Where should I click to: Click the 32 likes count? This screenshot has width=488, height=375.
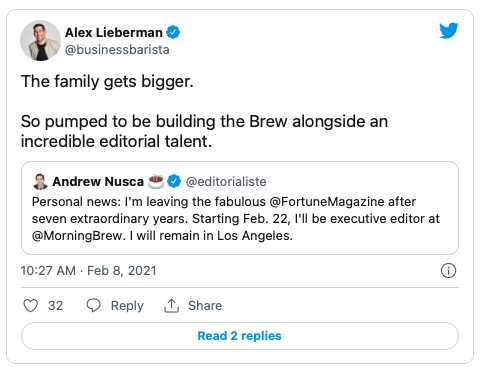pyautogui.click(x=55, y=305)
